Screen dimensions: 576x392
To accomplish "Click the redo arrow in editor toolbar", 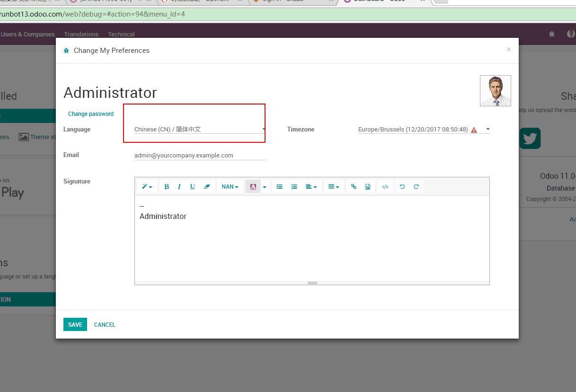I will coord(416,187).
